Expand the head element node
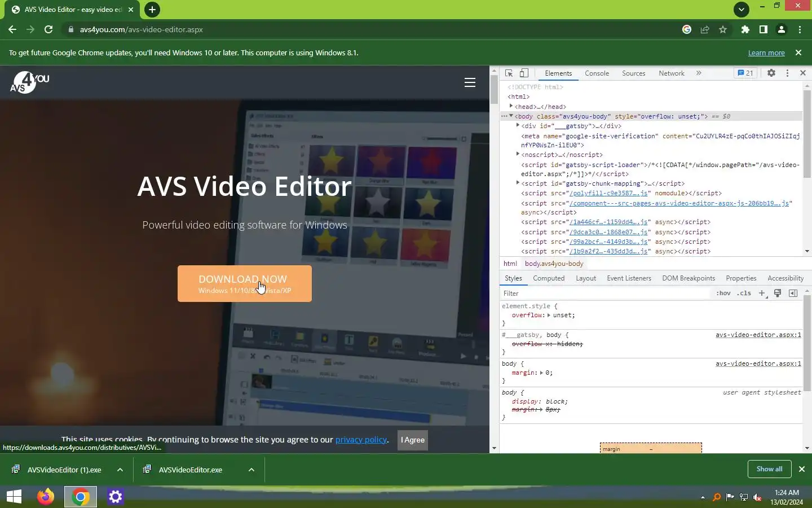Screen dimensions: 812x508 [511, 106]
